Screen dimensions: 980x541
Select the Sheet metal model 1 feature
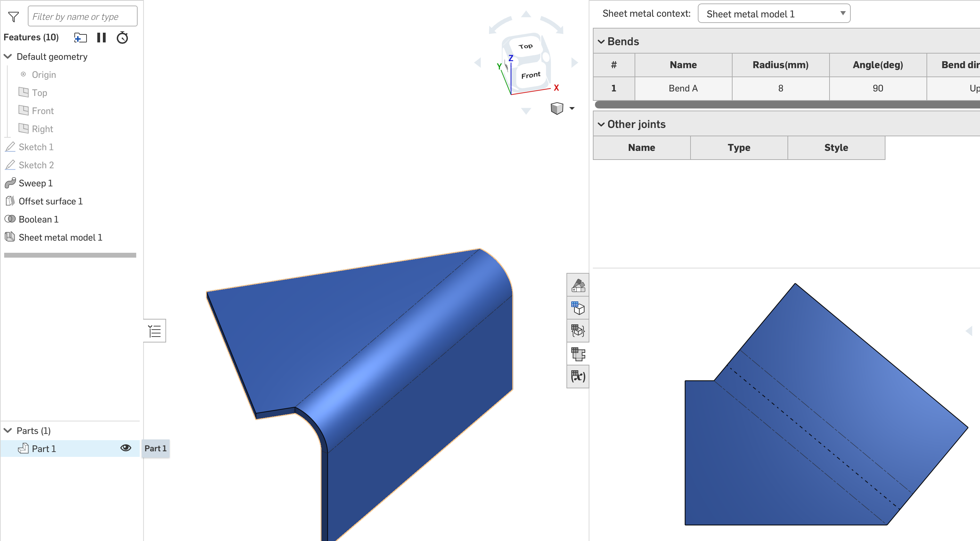[60, 237]
